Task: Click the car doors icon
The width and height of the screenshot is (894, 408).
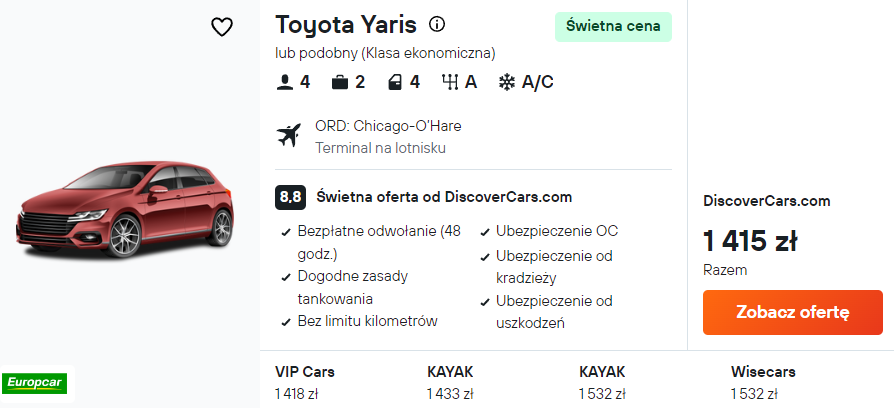Action: point(395,82)
